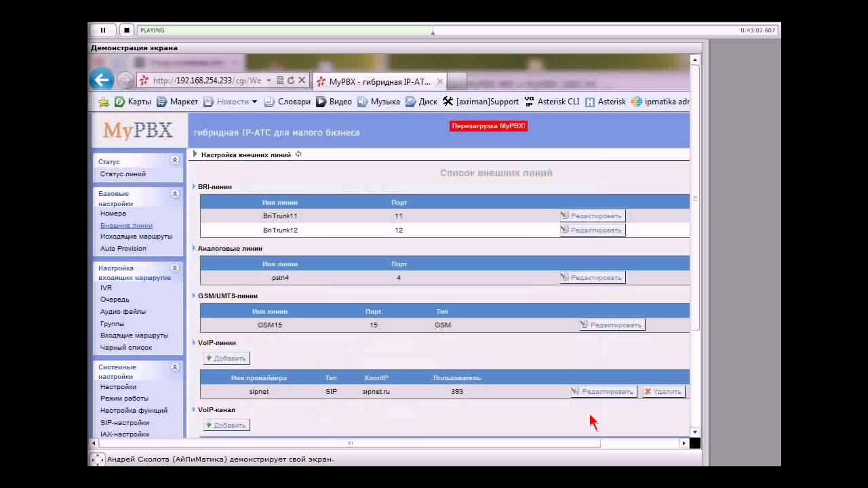Open IVR in sidebar
This screenshot has height=488, width=868.
point(106,288)
